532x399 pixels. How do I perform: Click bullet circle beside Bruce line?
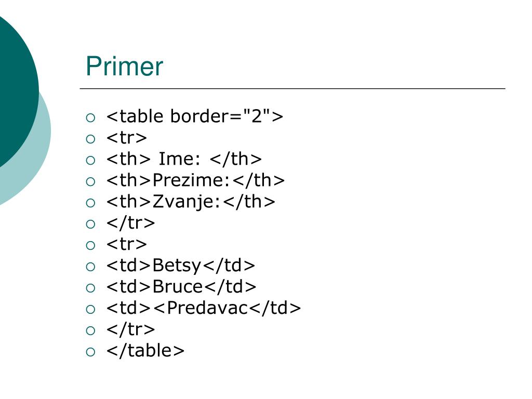(x=90, y=288)
